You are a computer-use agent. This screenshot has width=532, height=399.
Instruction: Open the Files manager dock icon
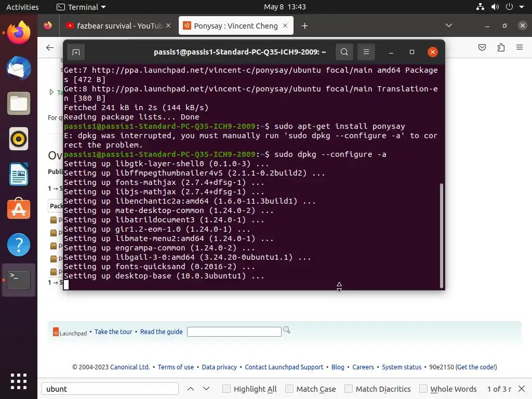pos(19,103)
